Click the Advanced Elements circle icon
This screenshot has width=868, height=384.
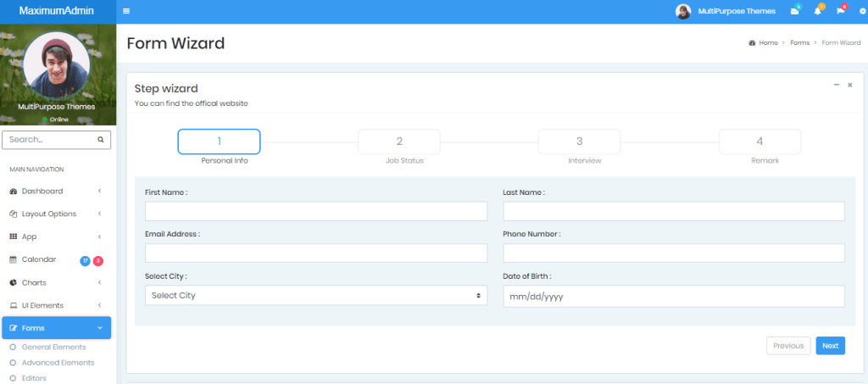[x=13, y=363]
